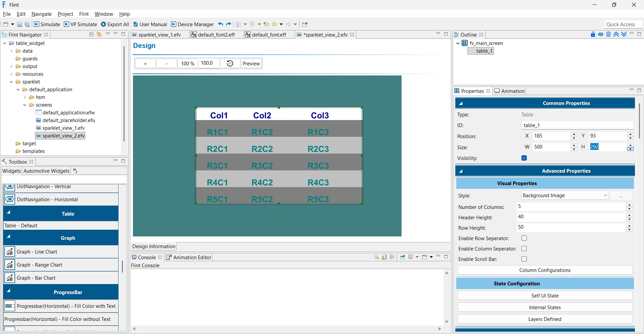Screen dimensions: 644x334
Task: Click the trash delete icon in Outline
Action: coord(608,35)
